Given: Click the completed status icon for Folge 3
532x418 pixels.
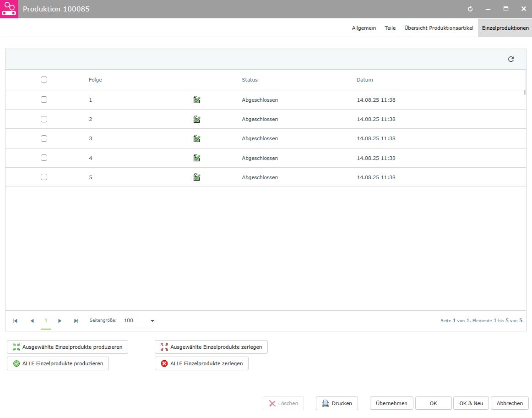Looking at the screenshot, I should (197, 138).
